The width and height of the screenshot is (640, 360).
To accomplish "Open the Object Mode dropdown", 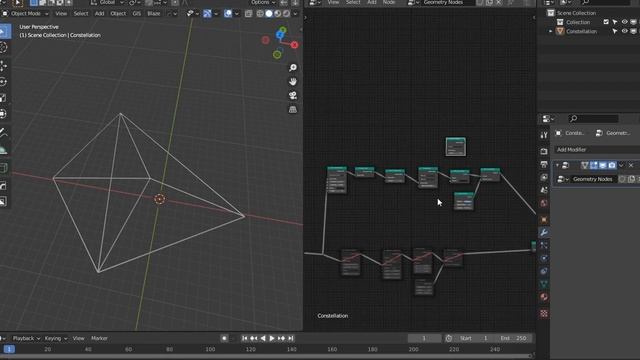I will point(25,13).
